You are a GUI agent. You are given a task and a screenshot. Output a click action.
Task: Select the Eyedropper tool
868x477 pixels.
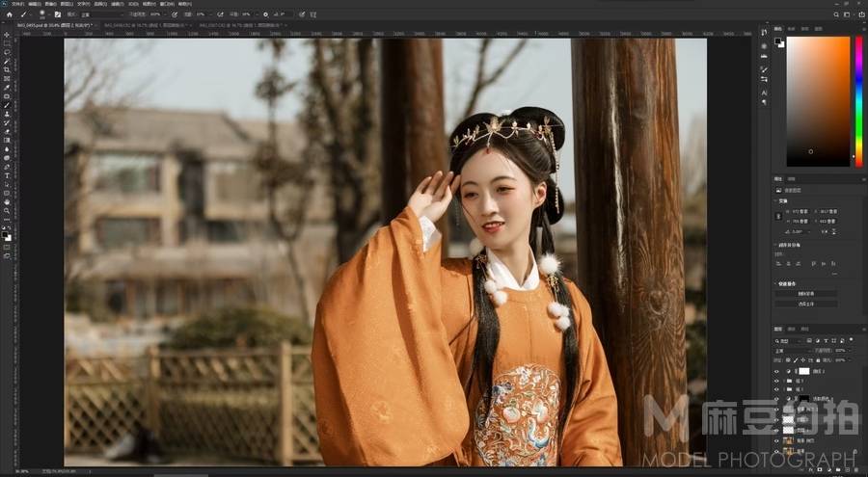coord(7,88)
